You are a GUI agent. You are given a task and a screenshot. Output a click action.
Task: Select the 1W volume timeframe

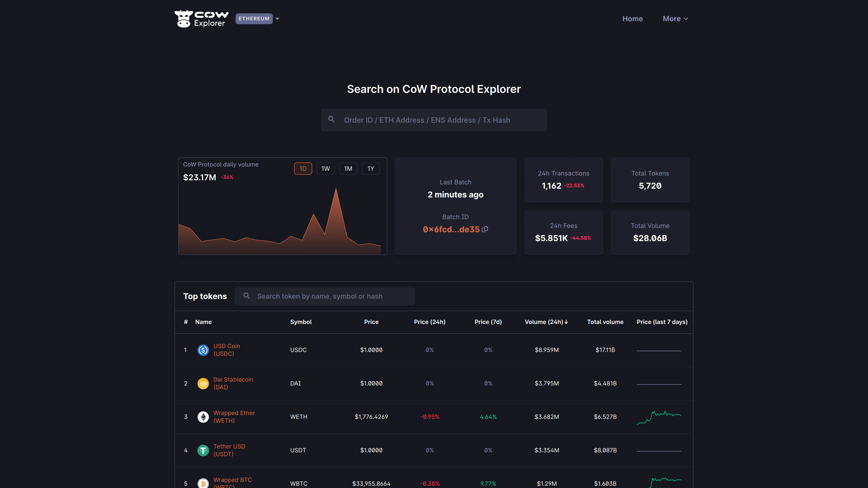[325, 168]
